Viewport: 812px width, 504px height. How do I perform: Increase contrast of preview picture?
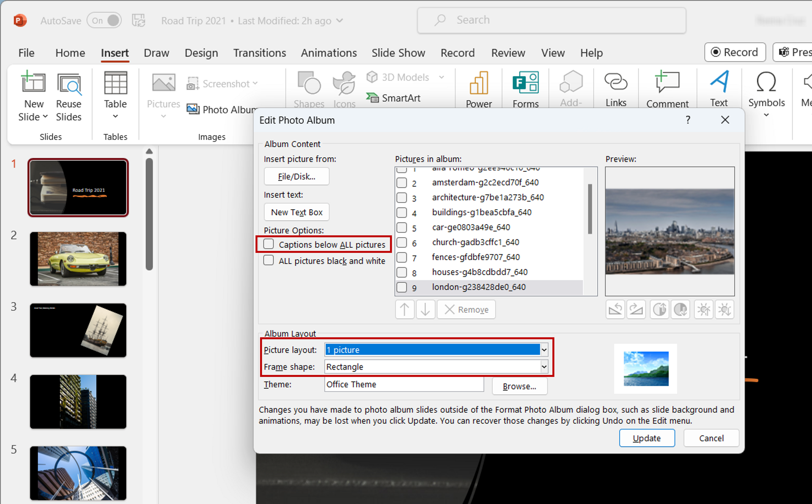point(659,310)
